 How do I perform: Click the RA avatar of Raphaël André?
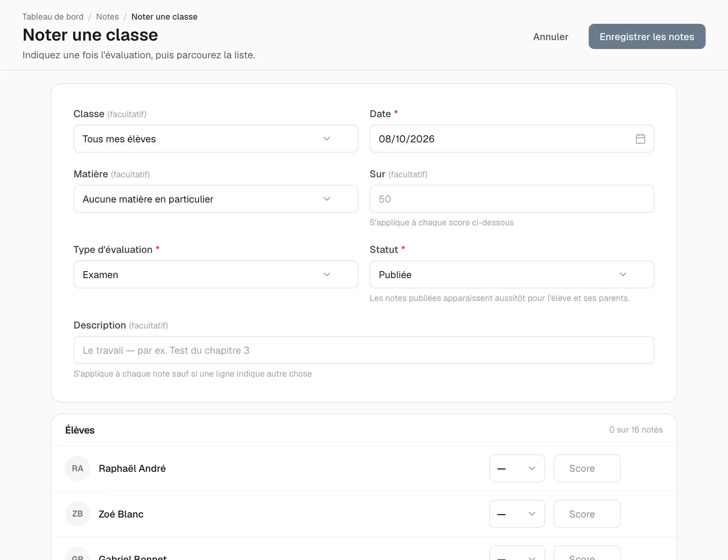point(77,468)
